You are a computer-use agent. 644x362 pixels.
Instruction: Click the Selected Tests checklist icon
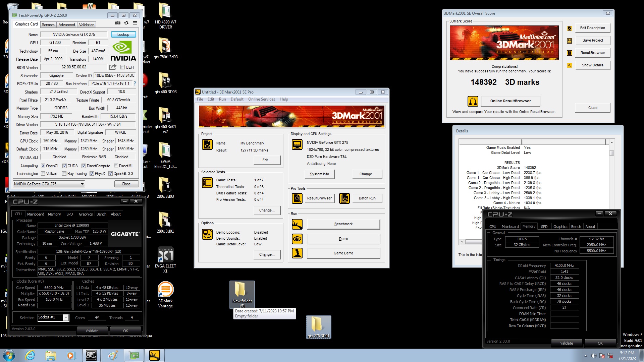click(207, 183)
